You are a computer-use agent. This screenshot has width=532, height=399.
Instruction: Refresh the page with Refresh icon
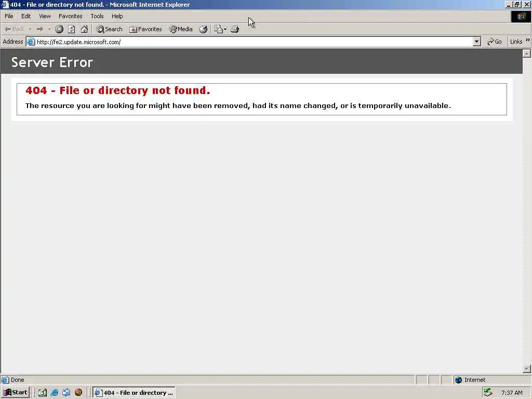72,29
